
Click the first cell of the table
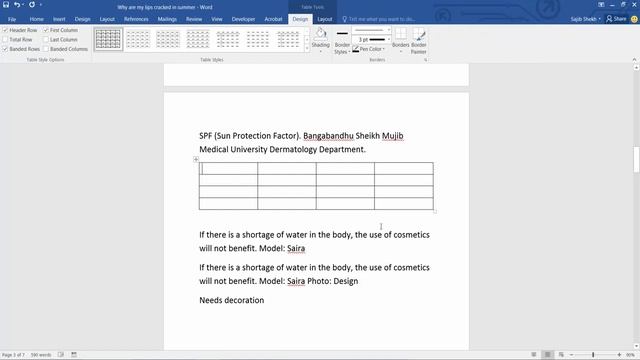(x=229, y=168)
